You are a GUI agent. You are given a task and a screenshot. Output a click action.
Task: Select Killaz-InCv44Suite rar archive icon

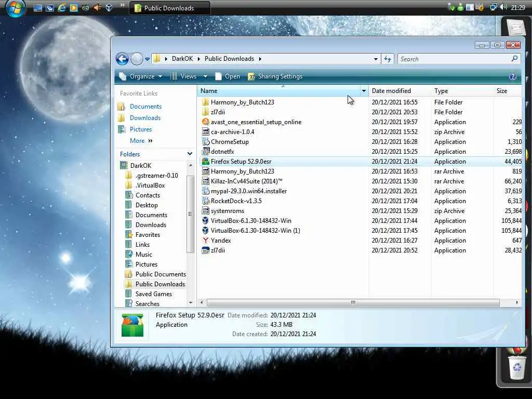(x=205, y=181)
